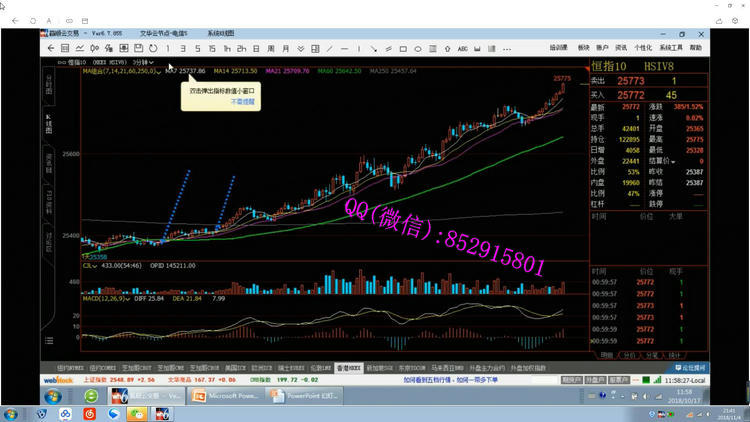Expand the MA组合 indicator parameters dropdown
The width and height of the screenshot is (750, 422).
(156, 71)
